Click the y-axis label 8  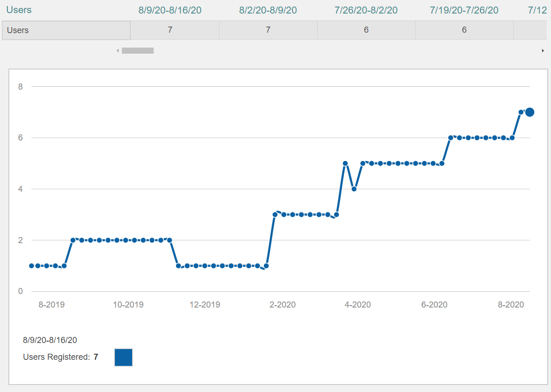coord(21,87)
